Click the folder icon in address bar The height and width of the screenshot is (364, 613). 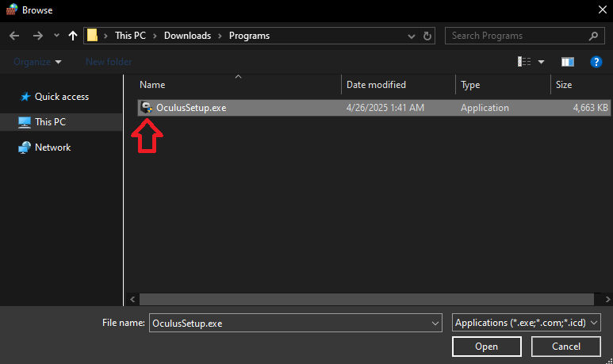pos(92,35)
